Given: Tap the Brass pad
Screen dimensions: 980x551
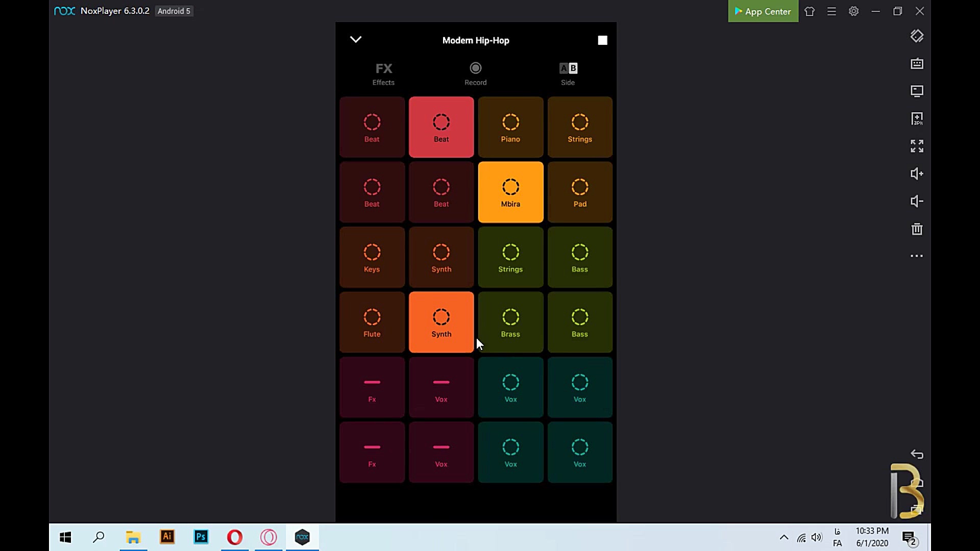Looking at the screenshot, I should [510, 322].
